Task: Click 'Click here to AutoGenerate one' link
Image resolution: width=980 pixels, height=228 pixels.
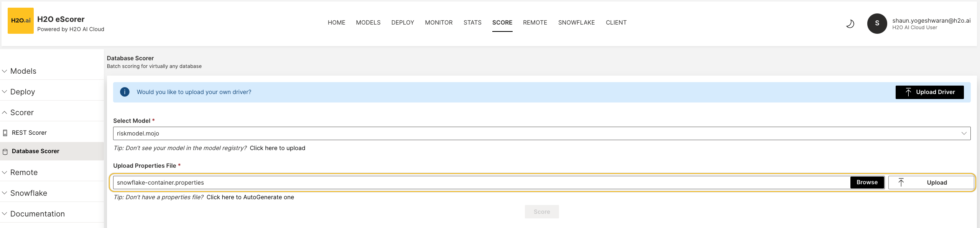Action: point(250,197)
